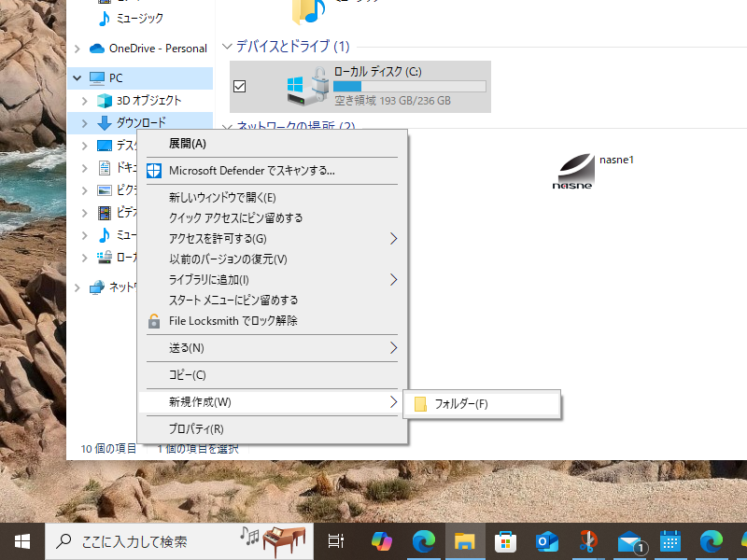Collapse the PC node in navigation tree
Viewport: 747px width, 560px height.
click(x=77, y=77)
